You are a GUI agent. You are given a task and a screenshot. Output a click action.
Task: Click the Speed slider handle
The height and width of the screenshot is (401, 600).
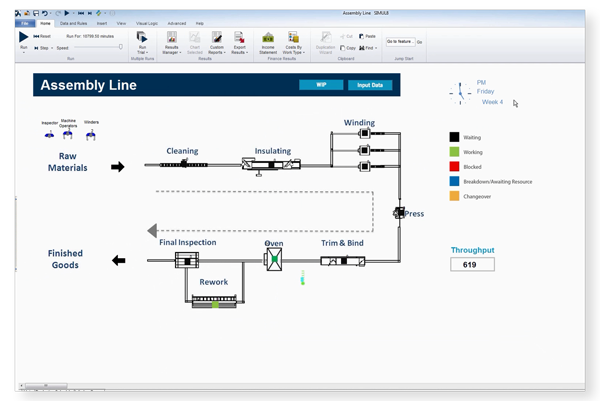(x=121, y=47)
